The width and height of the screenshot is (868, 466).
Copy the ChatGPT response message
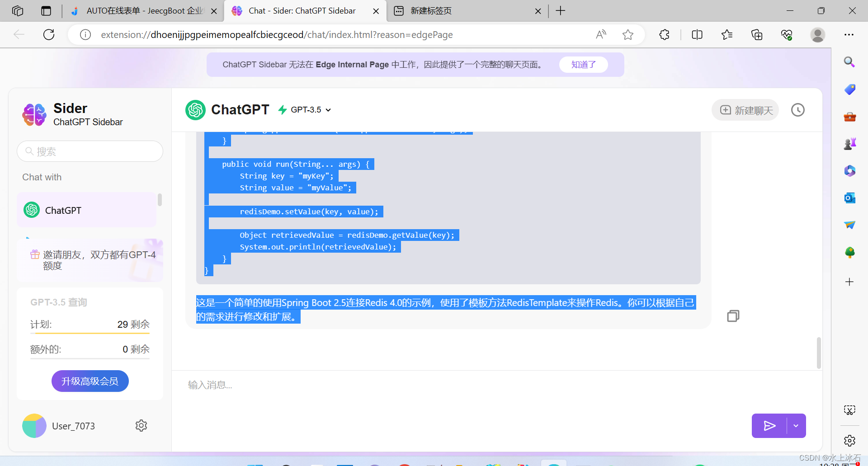click(733, 315)
